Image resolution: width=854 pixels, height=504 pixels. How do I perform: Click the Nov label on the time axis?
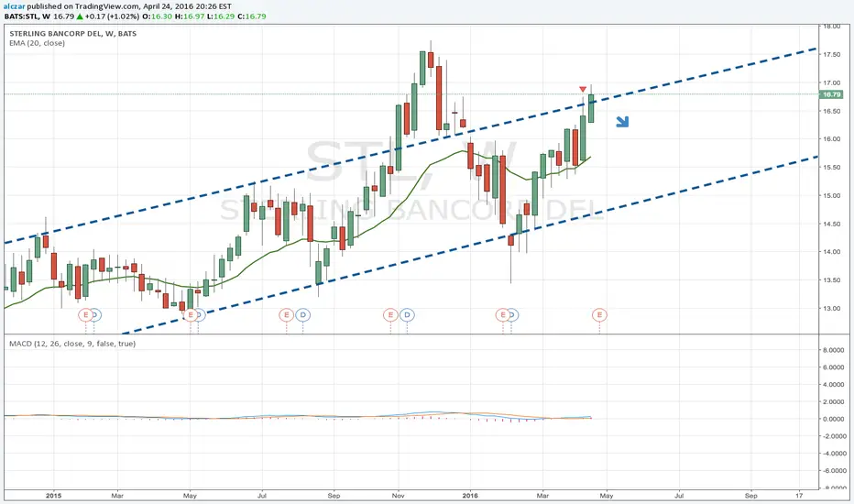(398, 496)
